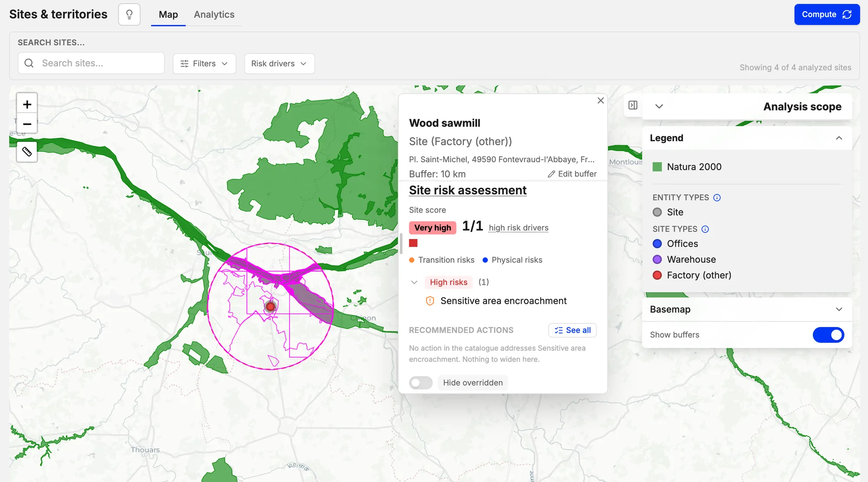This screenshot has width=868, height=482.
Task: Collapse the side panel icon
Action: click(x=633, y=105)
